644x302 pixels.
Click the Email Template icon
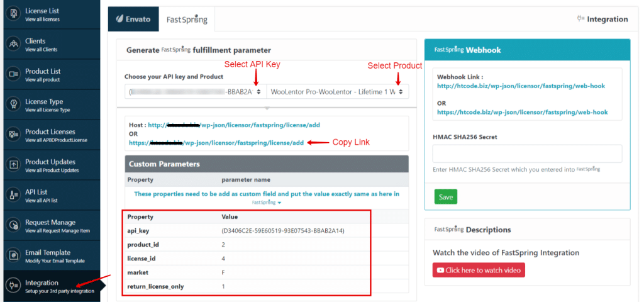coord(13,255)
